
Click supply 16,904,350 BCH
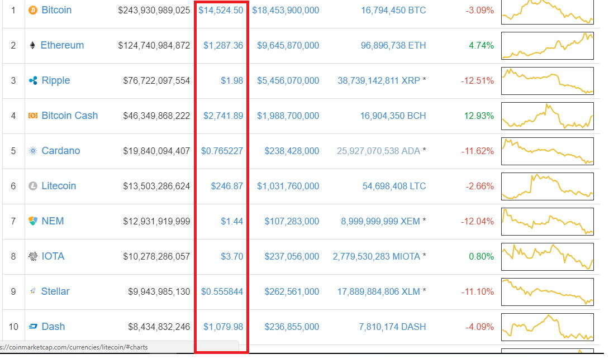393,116
